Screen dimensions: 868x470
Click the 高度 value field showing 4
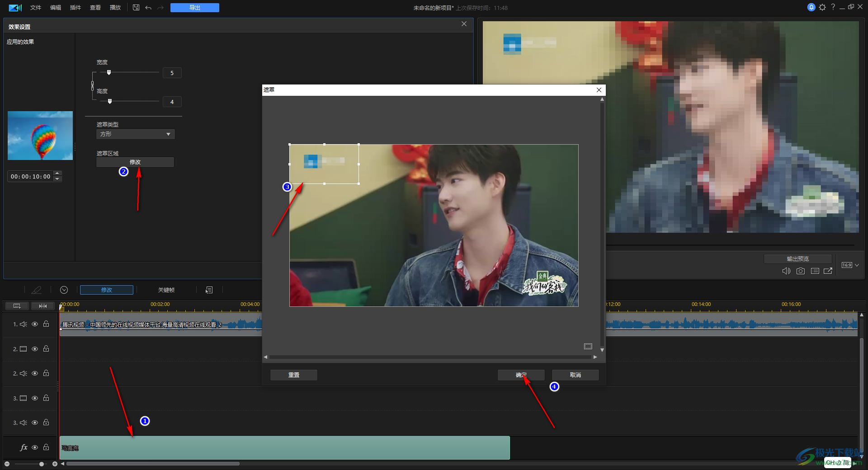point(172,102)
